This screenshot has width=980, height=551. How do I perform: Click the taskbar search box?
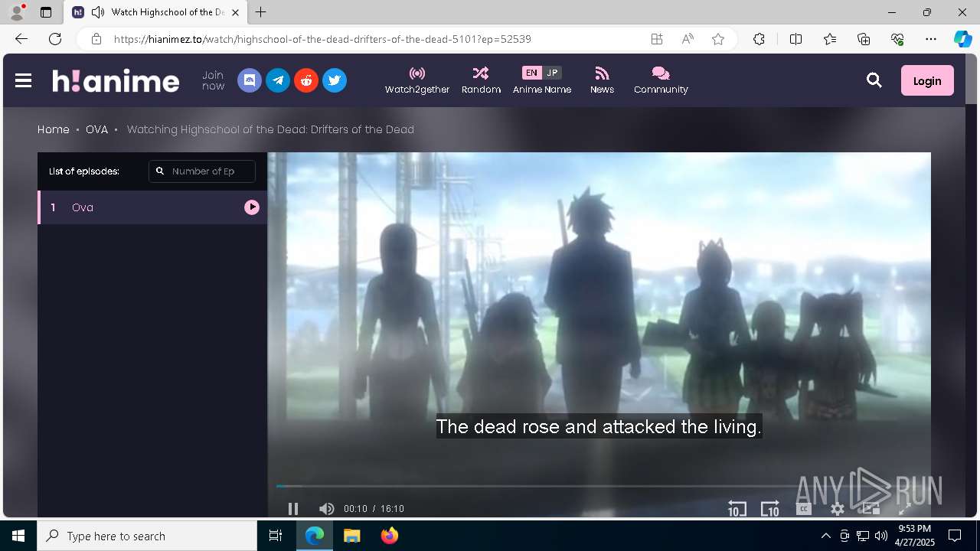[x=147, y=536]
